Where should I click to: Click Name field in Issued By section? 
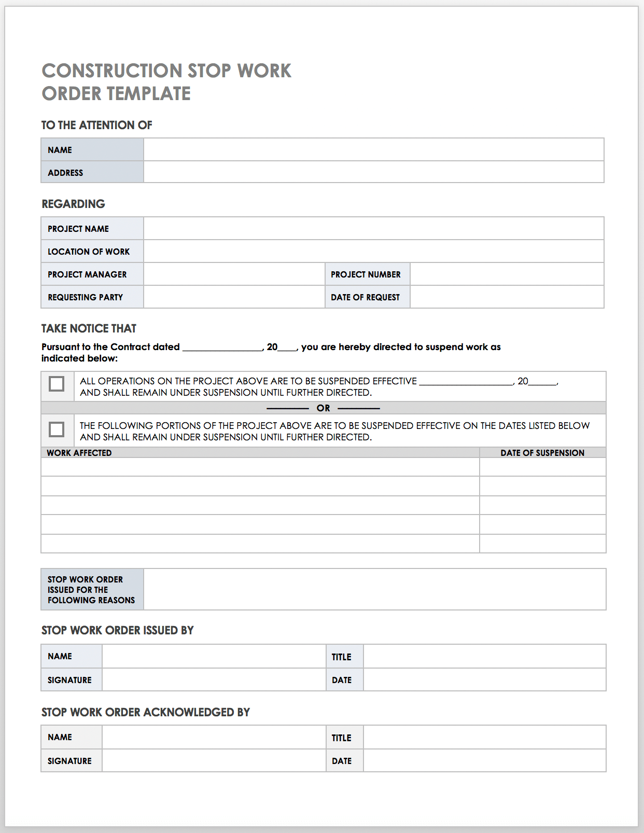tap(214, 656)
